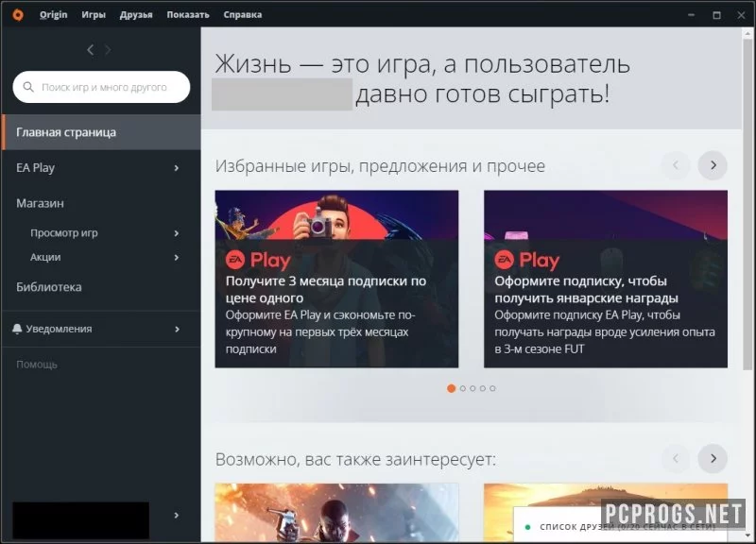Expand the Акции chevron
Image resolution: width=756 pixels, height=544 pixels.
click(x=177, y=257)
